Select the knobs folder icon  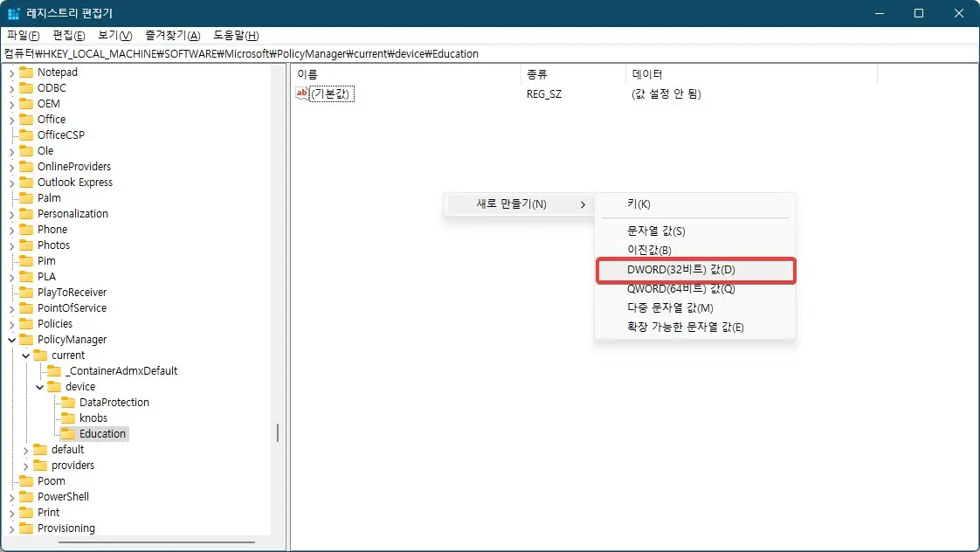68,417
